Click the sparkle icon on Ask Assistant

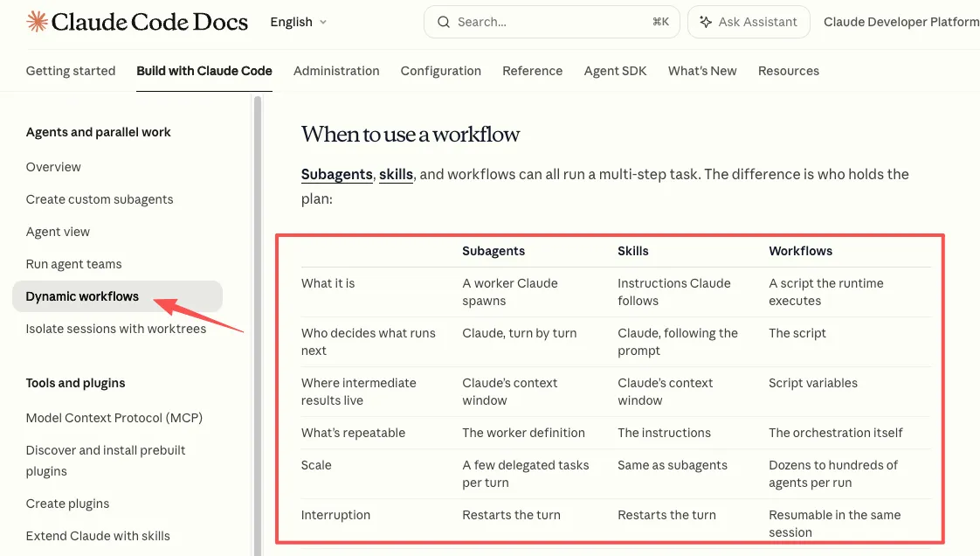[706, 22]
